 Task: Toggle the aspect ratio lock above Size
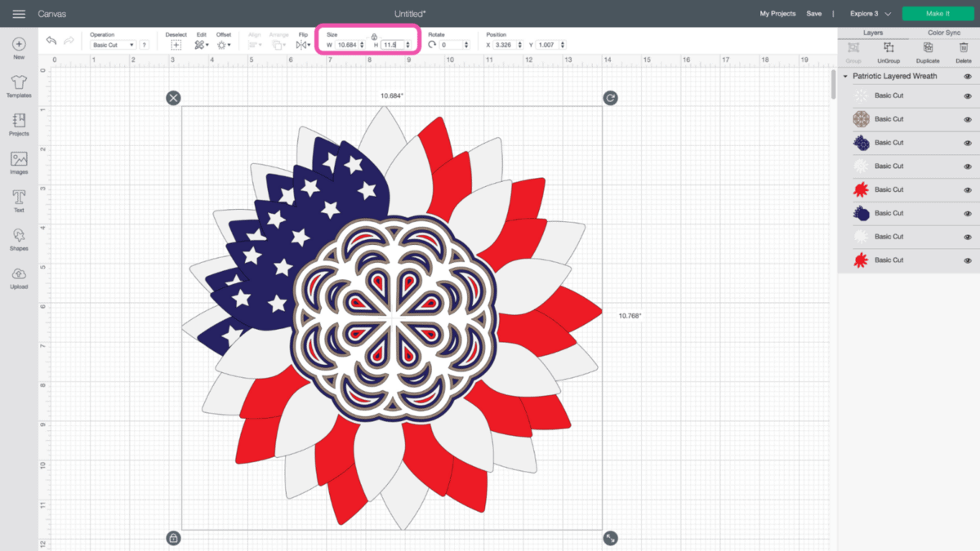tap(374, 37)
